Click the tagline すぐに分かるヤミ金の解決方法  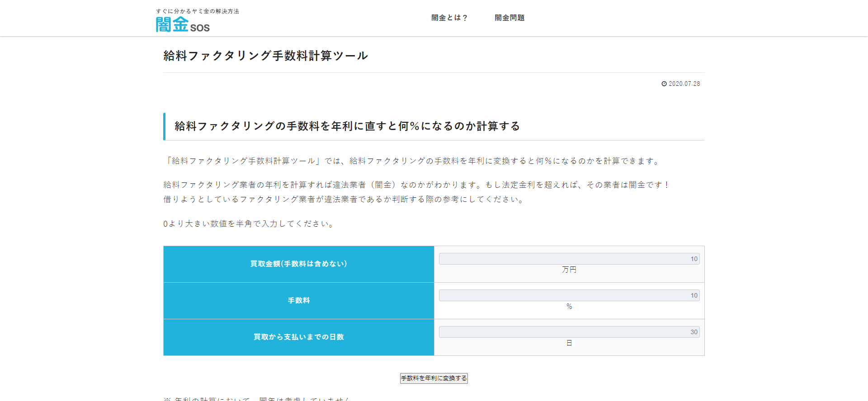click(198, 11)
